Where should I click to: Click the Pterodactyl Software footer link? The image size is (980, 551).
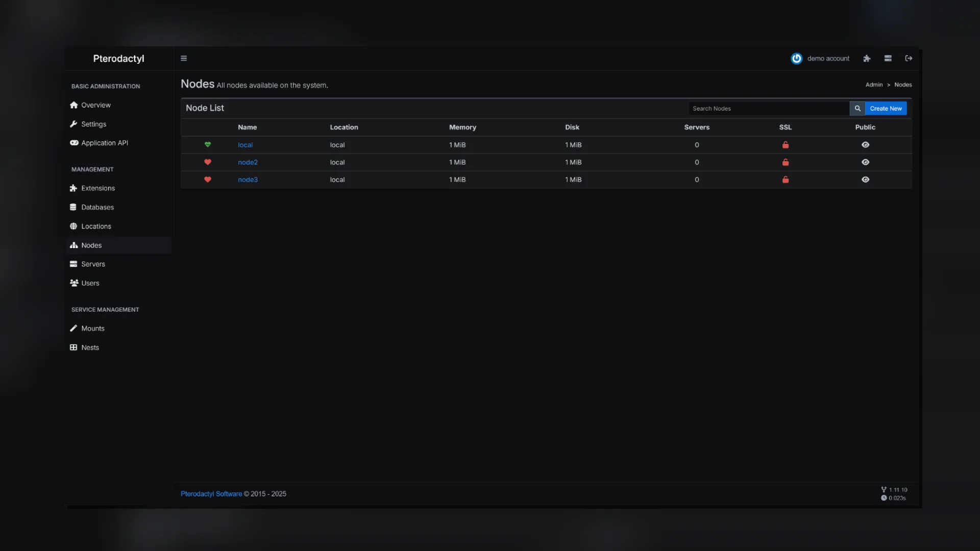[x=211, y=494]
